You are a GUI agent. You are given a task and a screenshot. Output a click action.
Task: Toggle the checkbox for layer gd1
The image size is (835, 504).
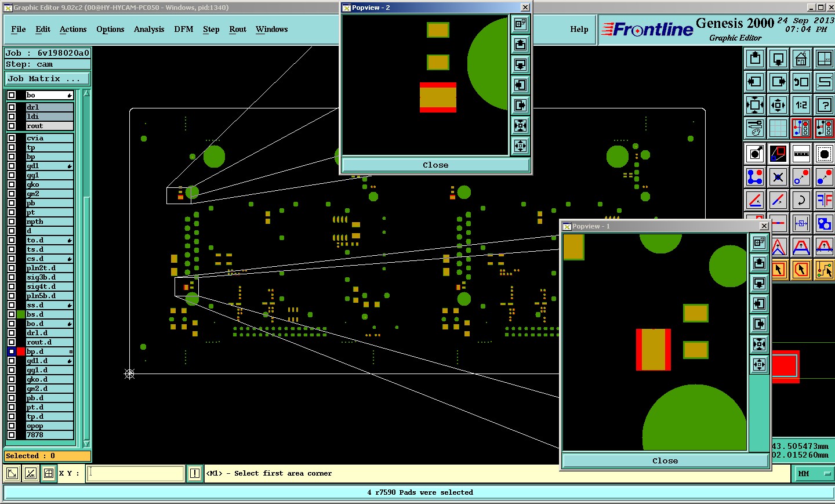12,166
